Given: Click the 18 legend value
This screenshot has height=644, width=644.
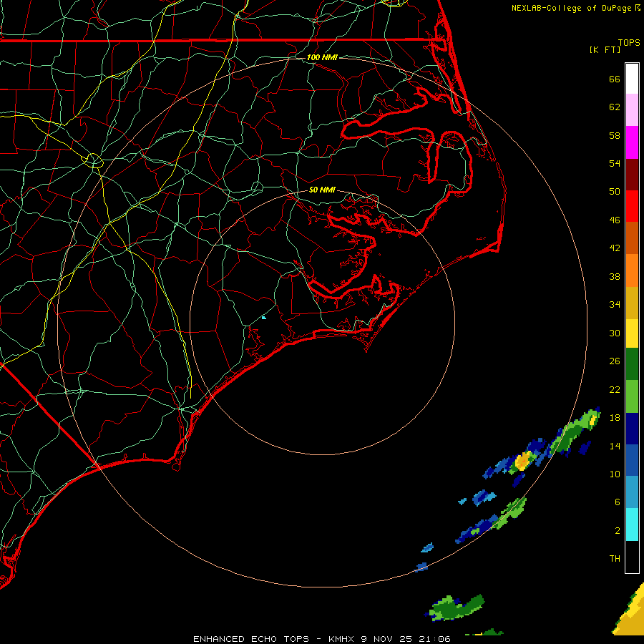Looking at the screenshot, I should point(615,418).
